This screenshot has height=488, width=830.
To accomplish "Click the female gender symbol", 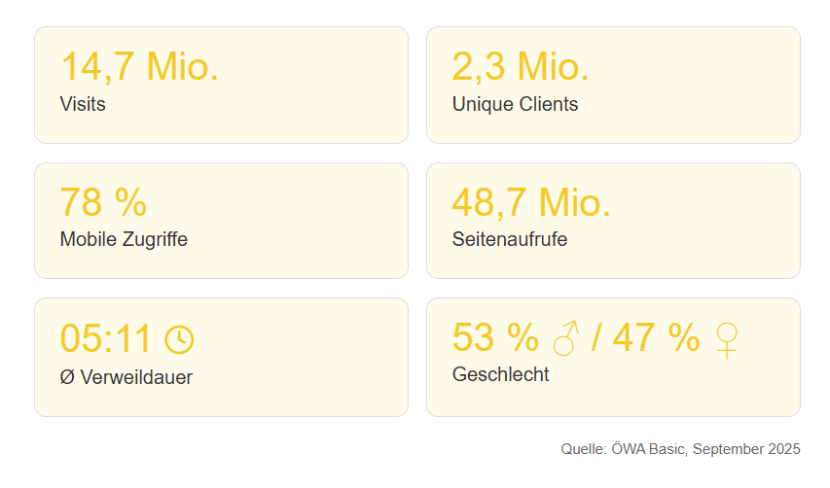I will 727,340.
